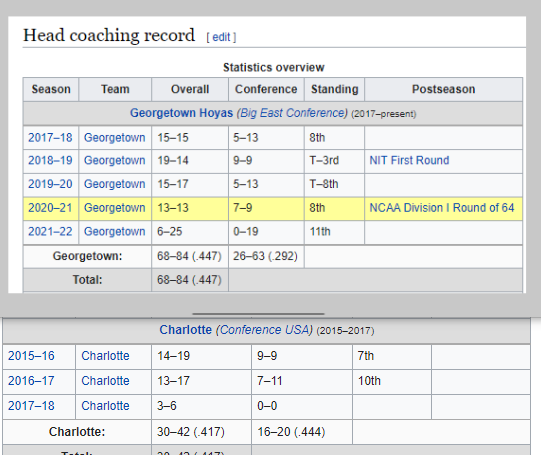Open the Georgetown Hoyas link in header row
541x455 pixels.
181,113
